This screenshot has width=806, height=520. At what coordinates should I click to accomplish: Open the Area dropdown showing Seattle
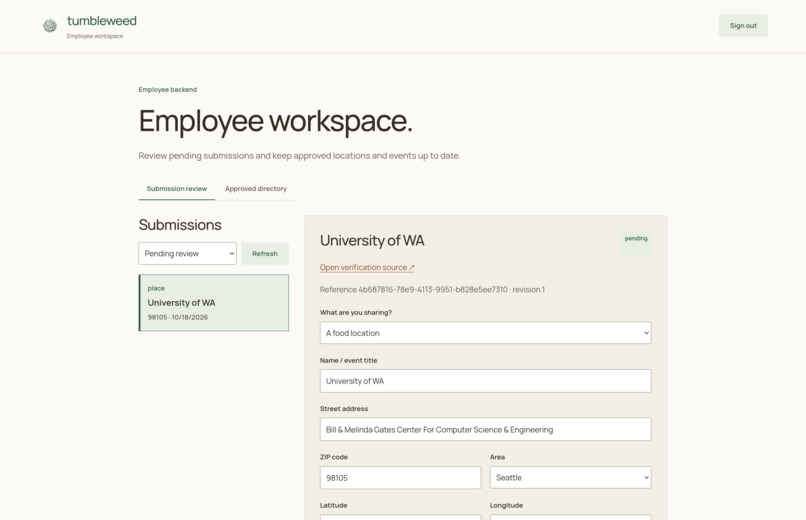click(571, 477)
